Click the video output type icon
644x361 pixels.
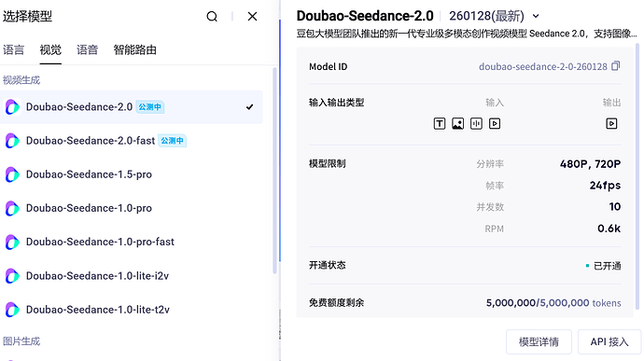pos(611,123)
